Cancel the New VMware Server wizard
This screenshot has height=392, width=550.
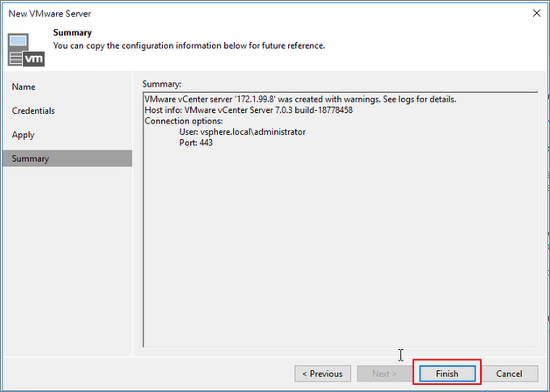(x=510, y=374)
